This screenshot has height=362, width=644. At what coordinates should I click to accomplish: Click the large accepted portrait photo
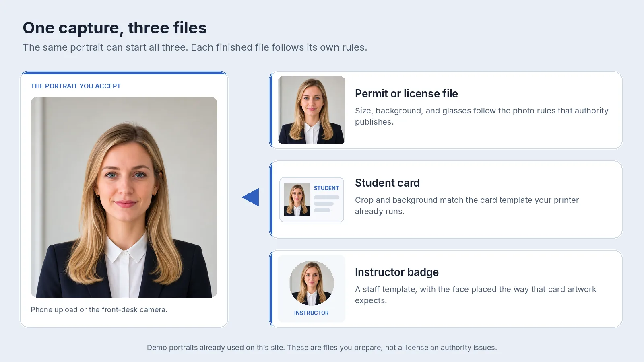(x=124, y=197)
